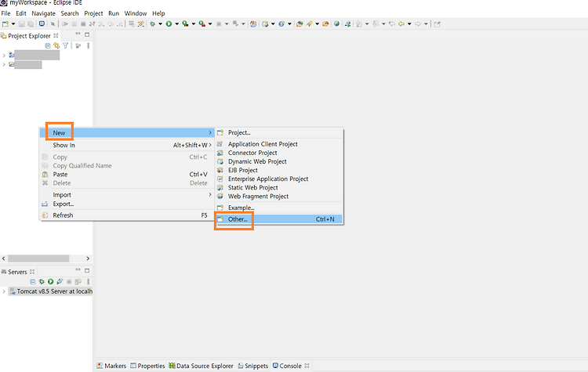Open the External Tools dropdown arrow
Image resolution: width=588 pixels, height=372 pixels.
point(210,24)
